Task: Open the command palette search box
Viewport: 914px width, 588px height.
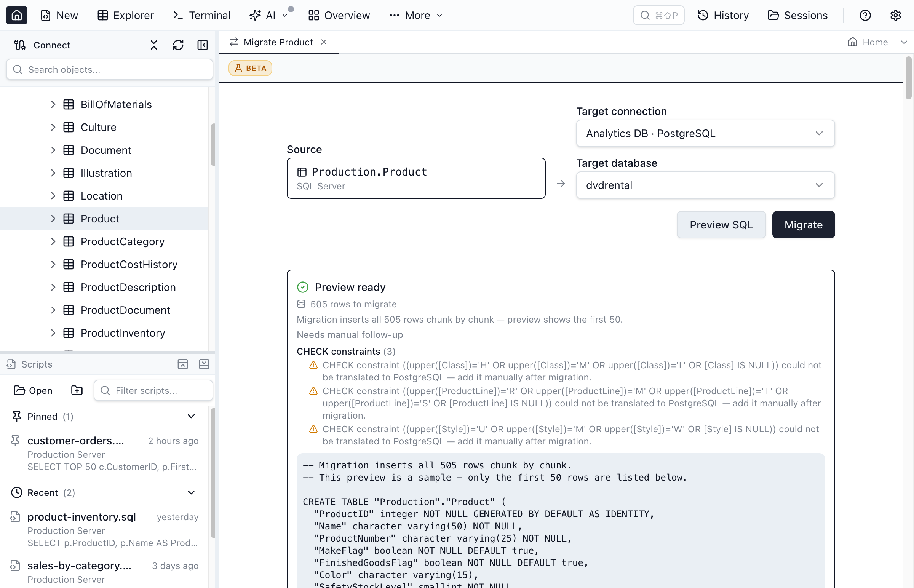Action: 658,15
